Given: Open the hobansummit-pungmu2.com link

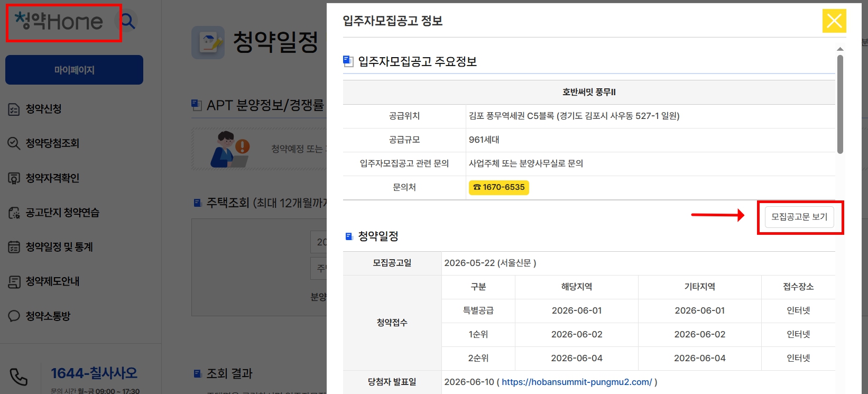Looking at the screenshot, I should tap(577, 382).
